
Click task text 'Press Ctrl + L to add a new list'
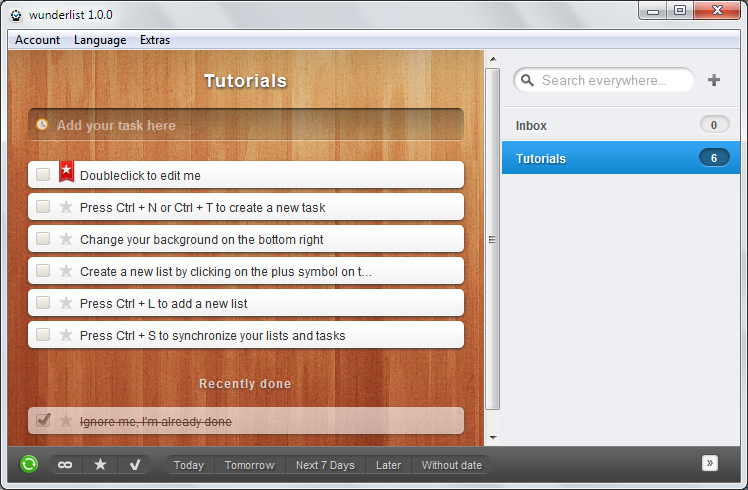pos(164,303)
